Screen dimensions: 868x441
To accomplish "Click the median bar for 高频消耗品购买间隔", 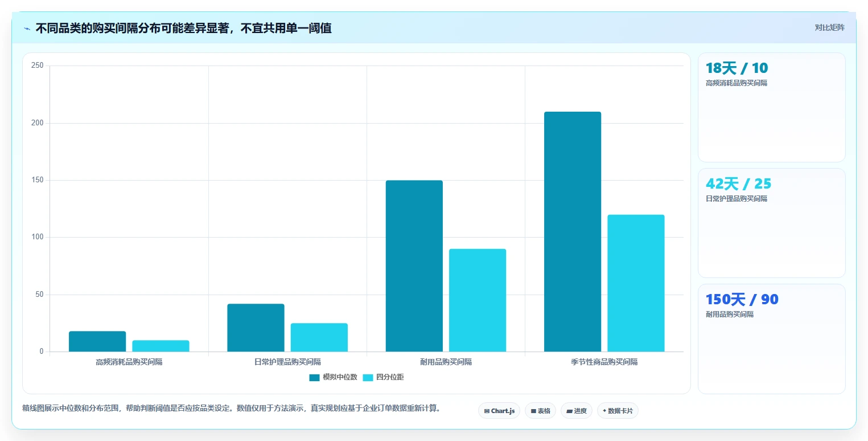I will tap(97, 341).
